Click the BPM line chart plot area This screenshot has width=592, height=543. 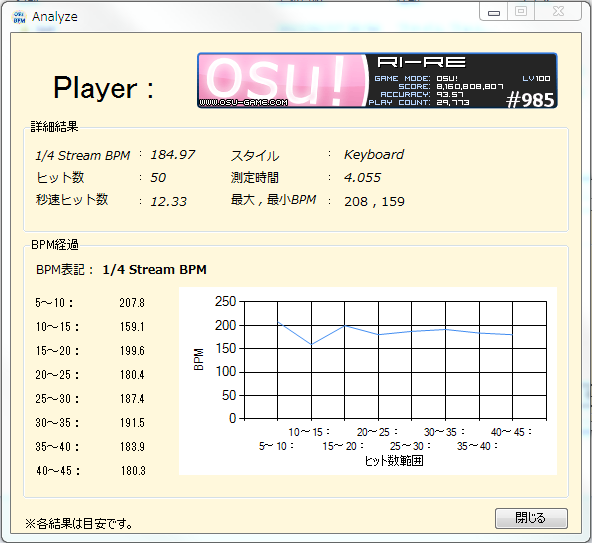coord(395,360)
